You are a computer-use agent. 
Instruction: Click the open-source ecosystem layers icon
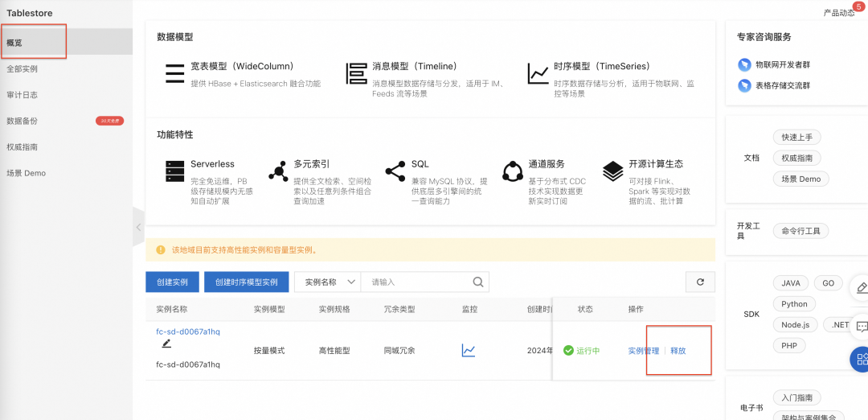point(612,171)
